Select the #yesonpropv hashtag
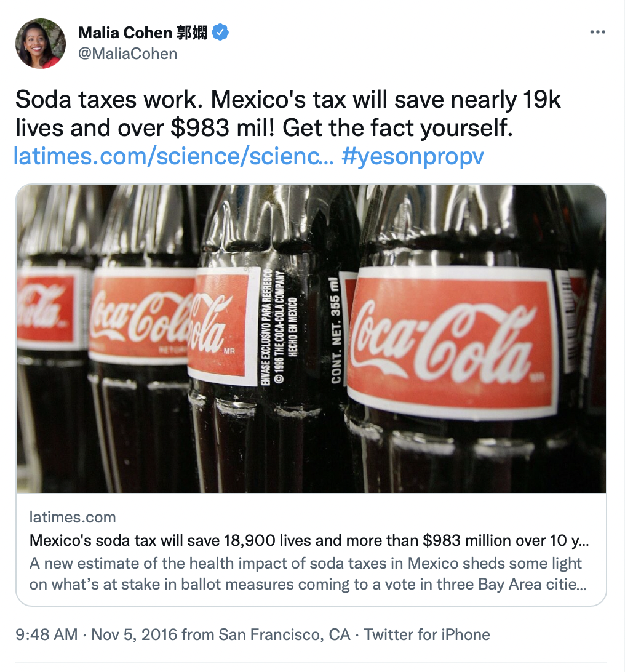The width and height of the screenshot is (625, 672). (x=412, y=156)
